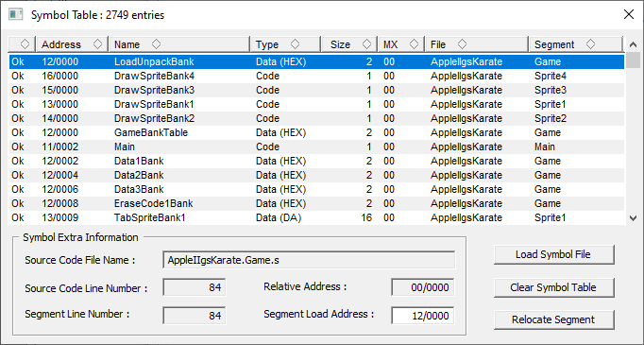Click File column header label
Viewport: 644px width, 345px height.
pos(438,44)
